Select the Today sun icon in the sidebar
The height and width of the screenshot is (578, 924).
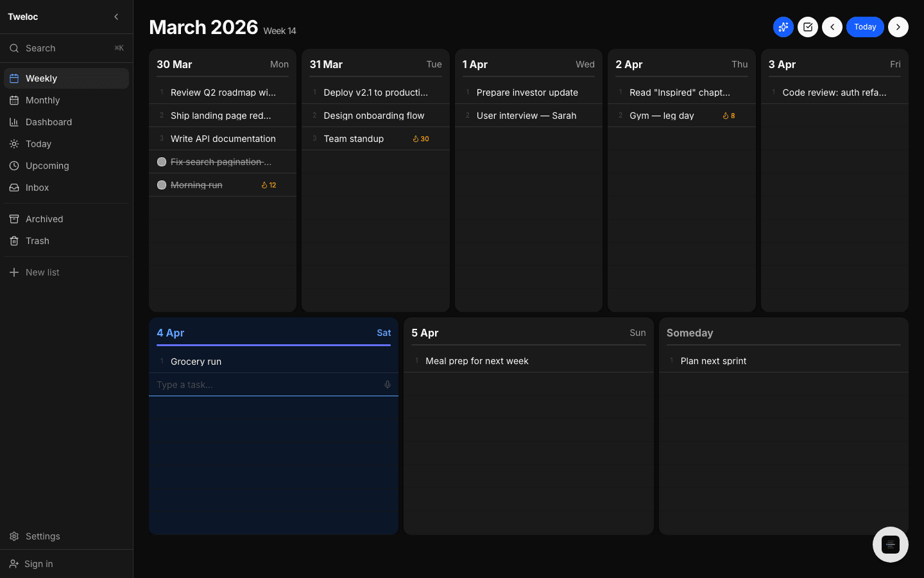13,144
